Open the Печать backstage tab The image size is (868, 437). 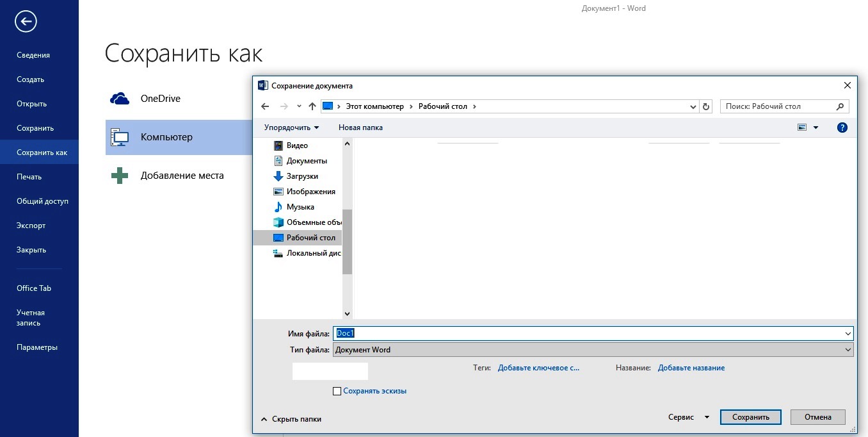[29, 177]
